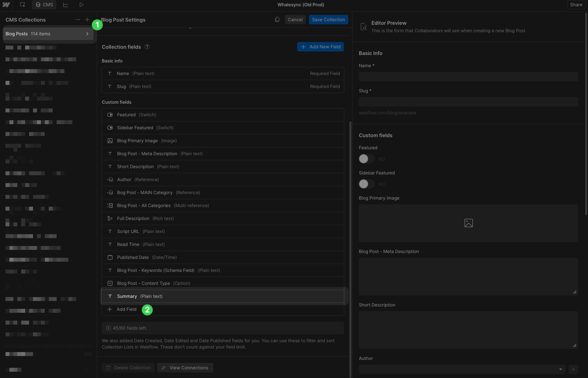Click the Bog Post - MAIN Category reference icon
This screenshot has height=378, width=588.
tap(110, 193)
